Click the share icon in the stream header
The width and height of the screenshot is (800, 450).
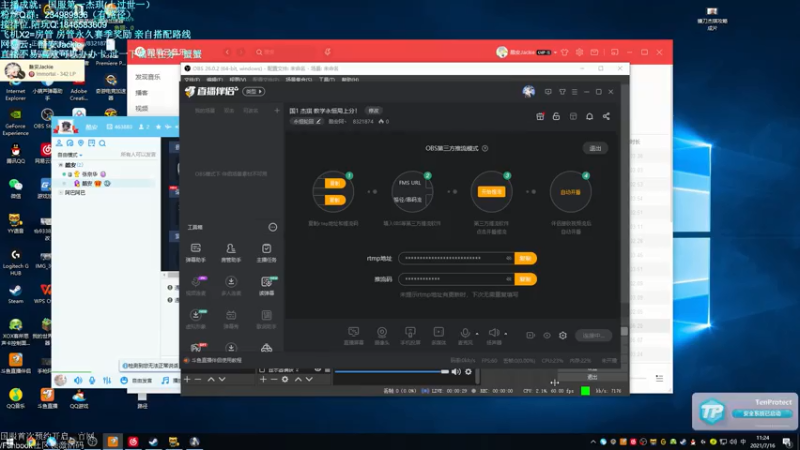(606, 116)
